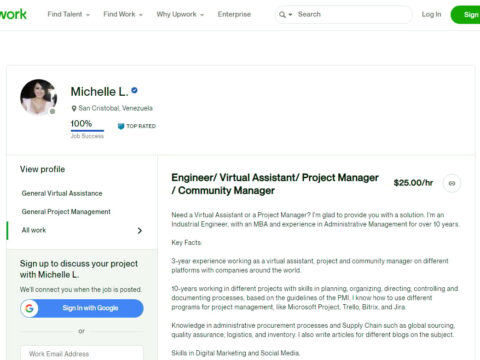Click the location pin icon
The width and height of the screenshot is (480, 360).
pyautogui.click(x=74, y=108)
